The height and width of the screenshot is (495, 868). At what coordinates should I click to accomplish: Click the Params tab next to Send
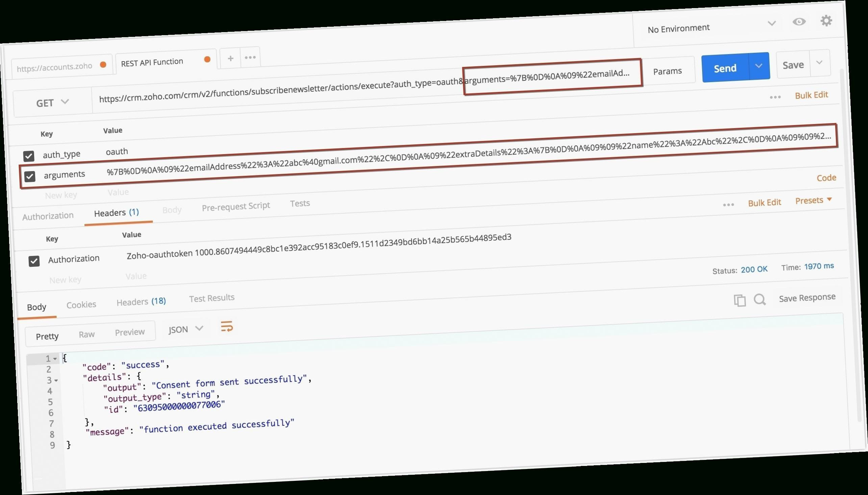click(667, 71)
